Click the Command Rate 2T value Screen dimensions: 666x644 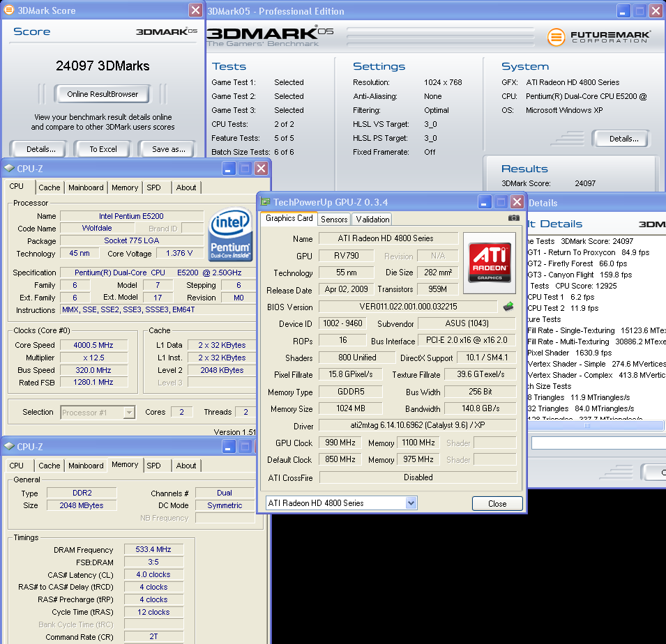153,637
